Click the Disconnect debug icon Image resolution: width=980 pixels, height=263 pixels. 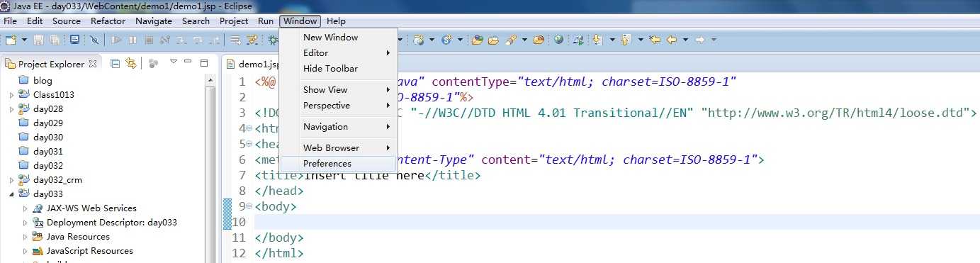[x=165, y=40]
